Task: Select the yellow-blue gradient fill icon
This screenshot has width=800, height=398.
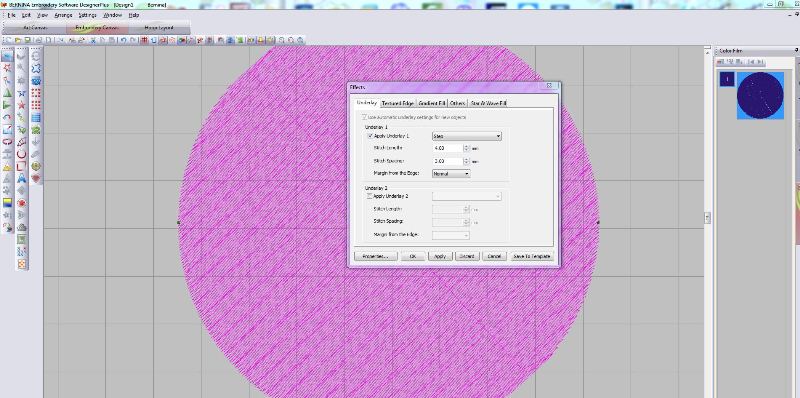Action: 7,203
